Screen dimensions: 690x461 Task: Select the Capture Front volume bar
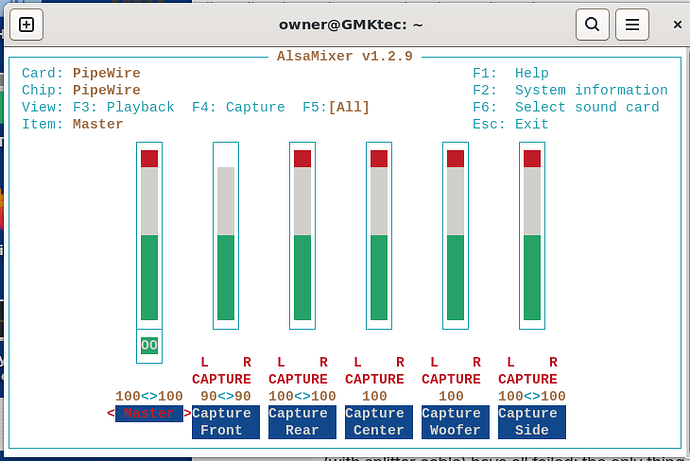[226, 235]
